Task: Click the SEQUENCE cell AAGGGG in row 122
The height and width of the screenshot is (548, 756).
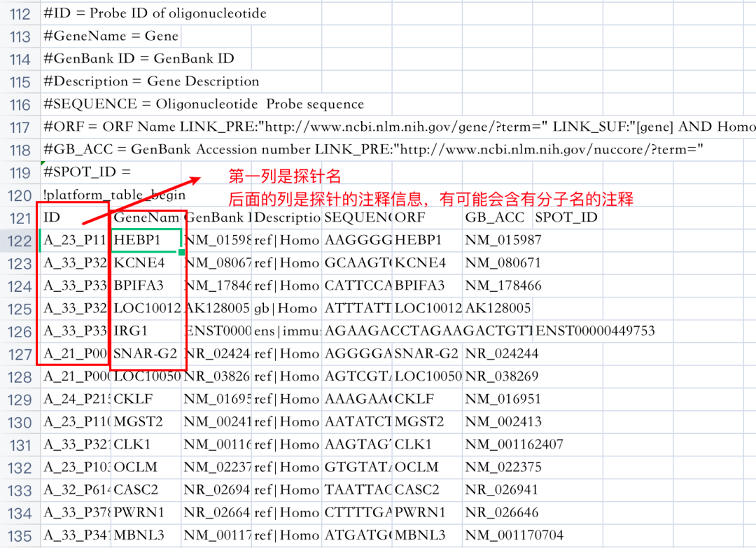Action: pos(357,241)
